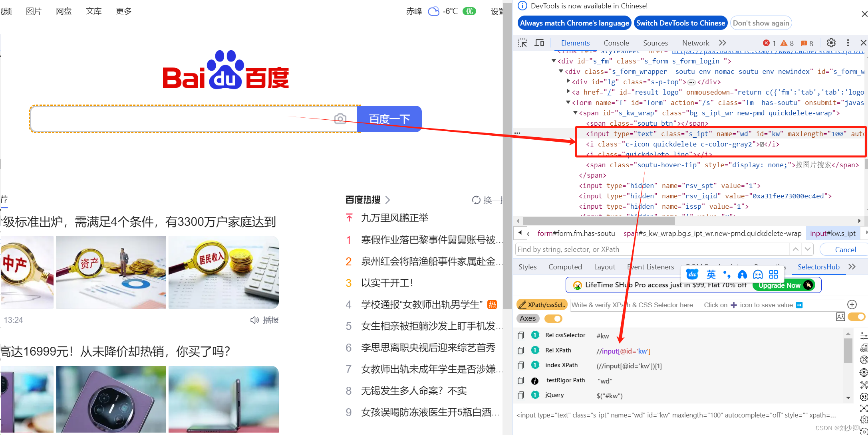Switch to the Console tab
Viewport: 868px width, 435px height.
[616, 43]
